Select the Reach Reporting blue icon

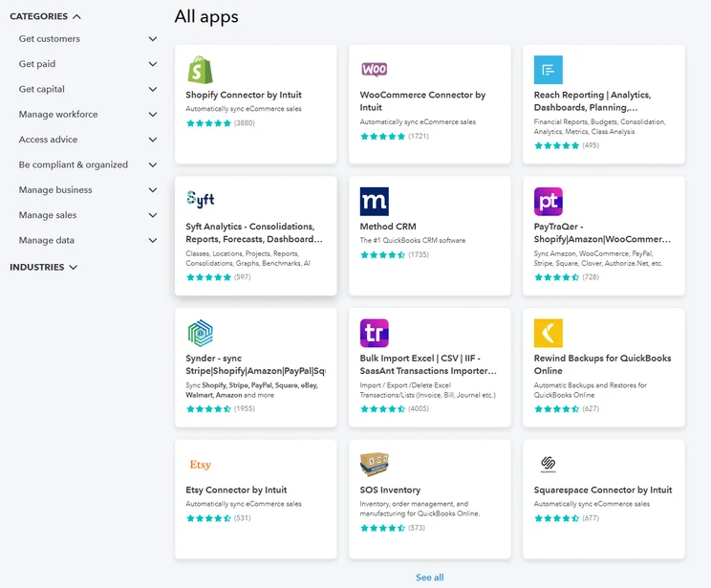[549, 70]
